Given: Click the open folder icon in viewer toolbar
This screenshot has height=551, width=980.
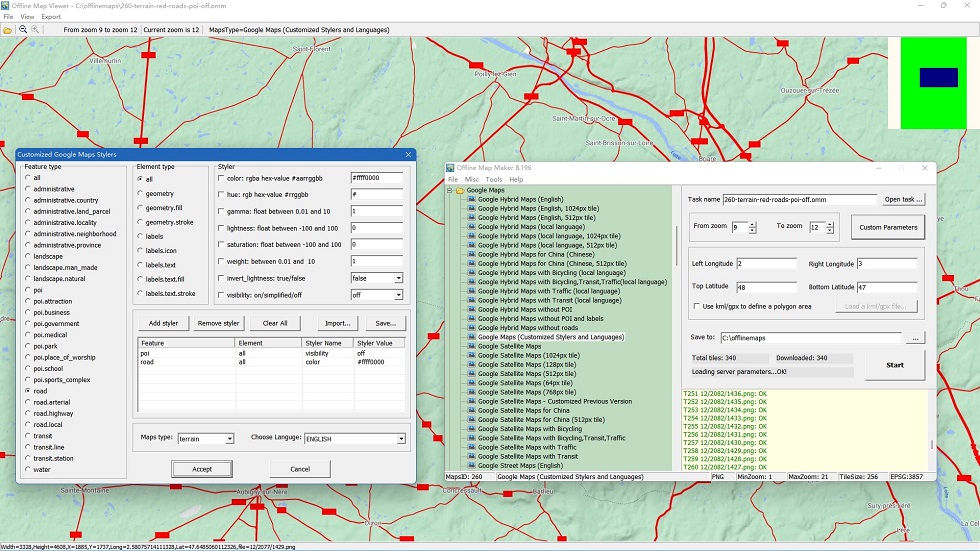Looking at the screenshot, I should 8,29.
